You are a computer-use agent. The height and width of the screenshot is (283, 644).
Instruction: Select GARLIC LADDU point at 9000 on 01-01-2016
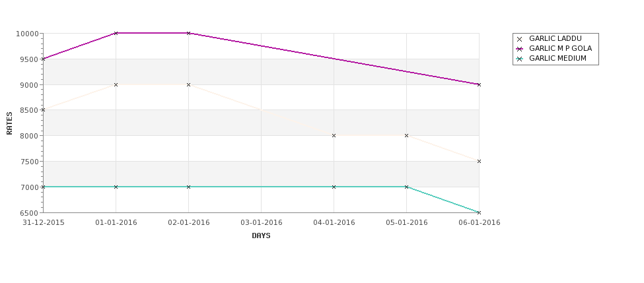click(x=116, y=84)
